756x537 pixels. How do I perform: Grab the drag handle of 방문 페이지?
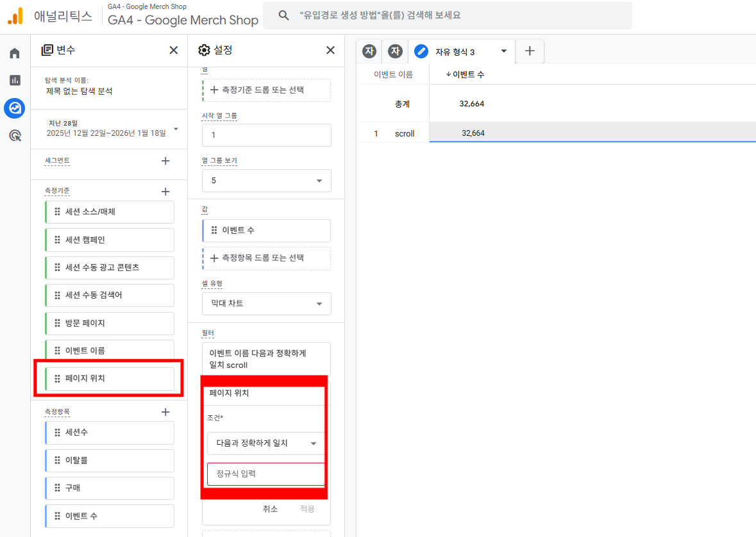pyautogui.click(x=57, y=323)
